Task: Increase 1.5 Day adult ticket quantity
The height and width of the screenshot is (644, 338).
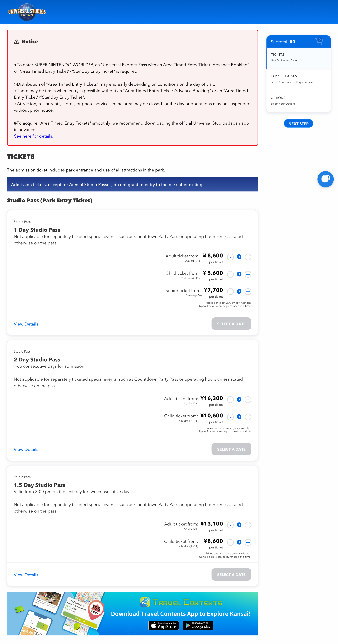Action: [x=248, y=525]
